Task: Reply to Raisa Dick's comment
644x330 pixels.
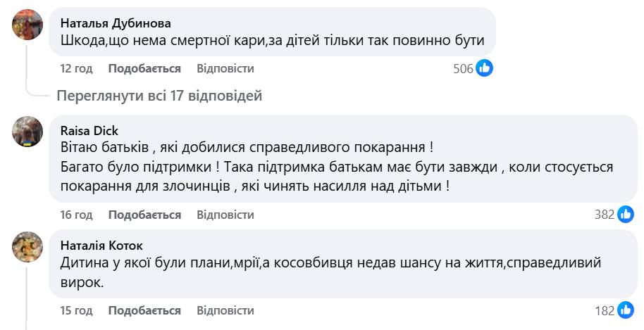Action: (x=225, y=215)
